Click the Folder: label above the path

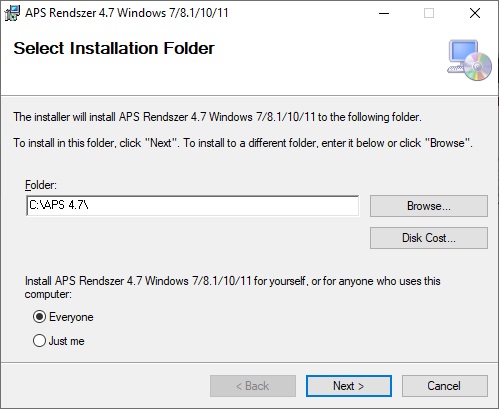tap(41, 185)
